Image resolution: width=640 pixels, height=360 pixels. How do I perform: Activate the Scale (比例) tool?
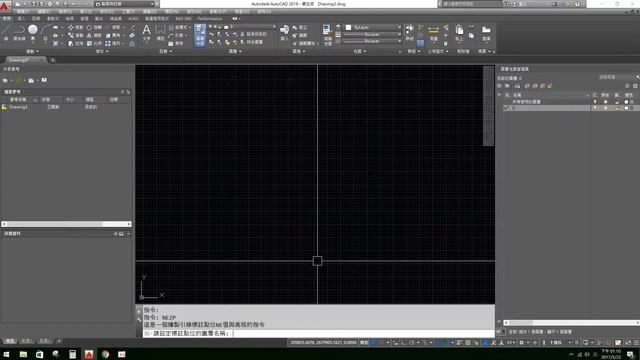(94, 43)
